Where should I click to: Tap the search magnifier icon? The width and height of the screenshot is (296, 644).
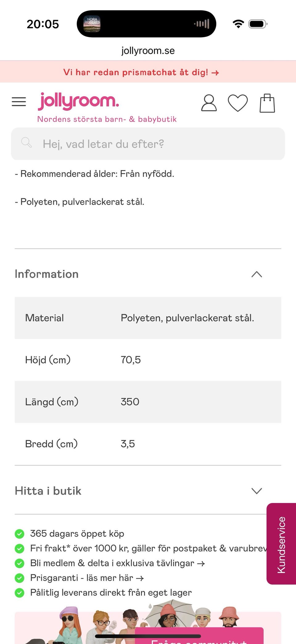[27, 143]
